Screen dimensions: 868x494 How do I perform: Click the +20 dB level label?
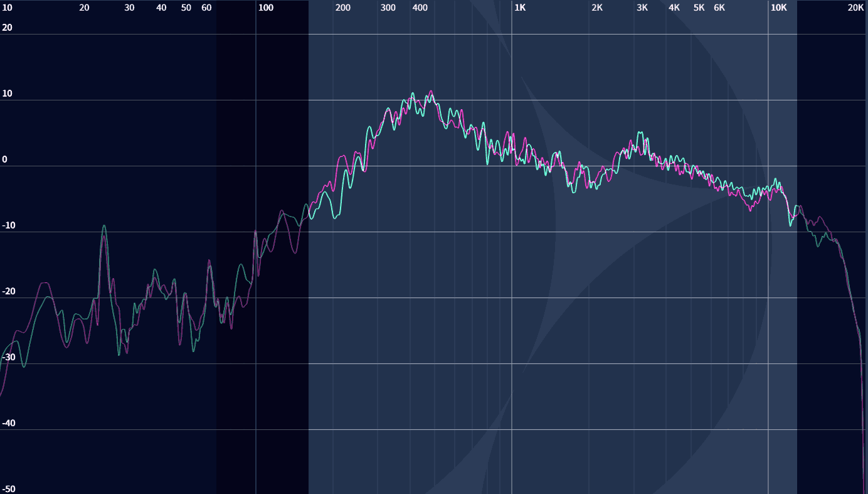[7, 28]
